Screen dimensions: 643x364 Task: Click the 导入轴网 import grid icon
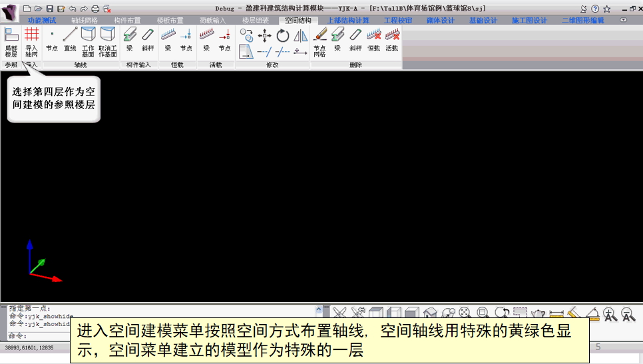click(31, 42)
